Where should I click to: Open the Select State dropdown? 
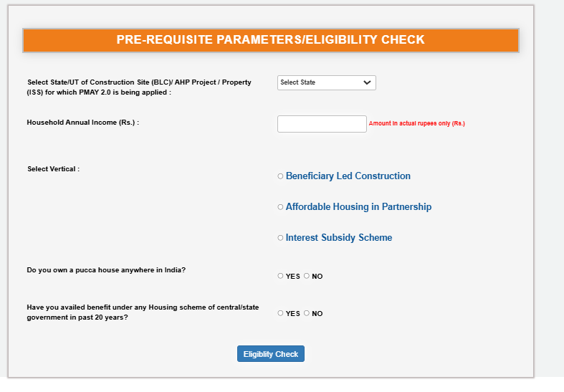point(326,82)
